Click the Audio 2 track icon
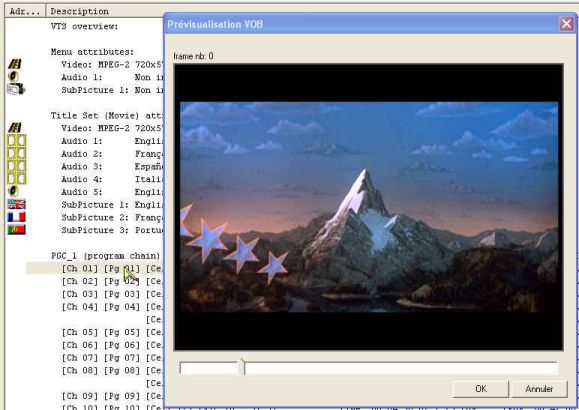 (17, 153)
